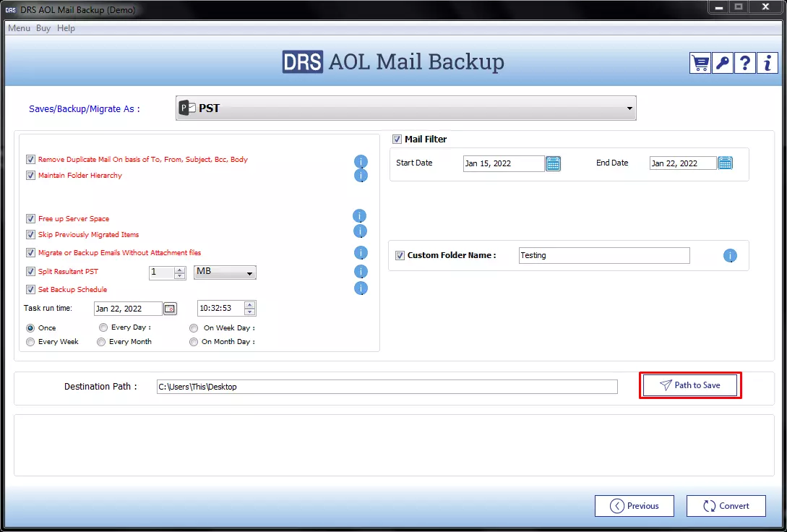The image size is (787, 532).
Task: Uncheck Remove Duplicate Mail option
Action: coord(30,160)
